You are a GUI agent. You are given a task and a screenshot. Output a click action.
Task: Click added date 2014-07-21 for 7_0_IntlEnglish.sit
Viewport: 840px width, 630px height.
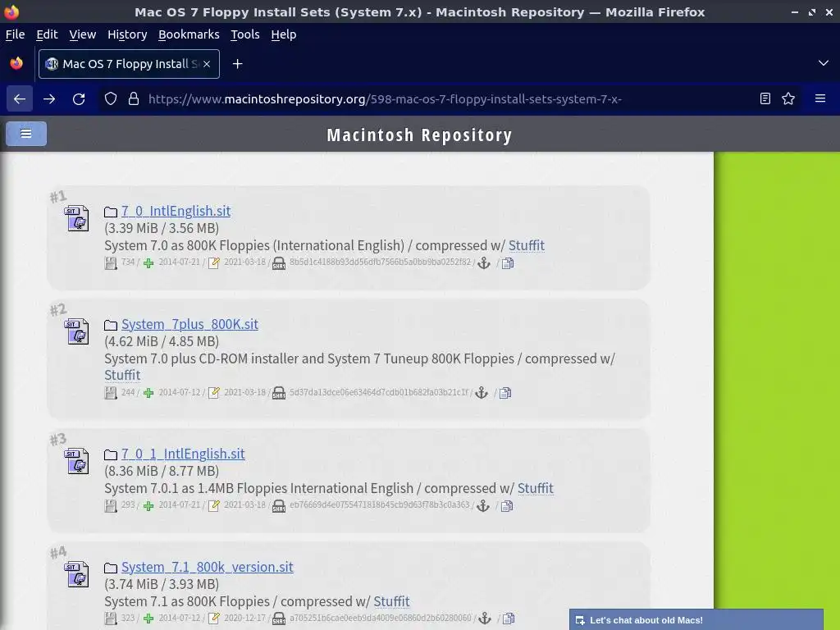point(179,262)
